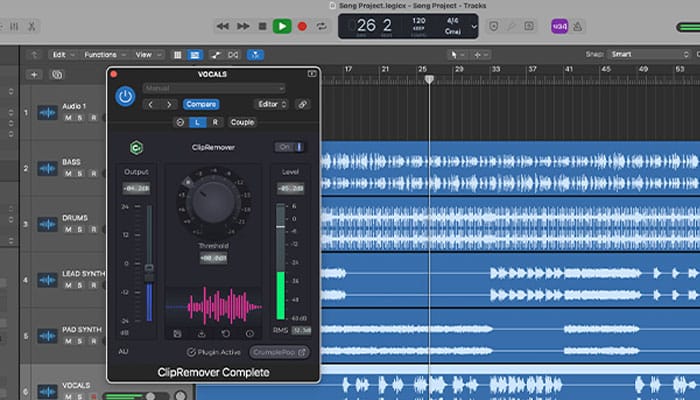Solo the BASS track

[80, 173]
